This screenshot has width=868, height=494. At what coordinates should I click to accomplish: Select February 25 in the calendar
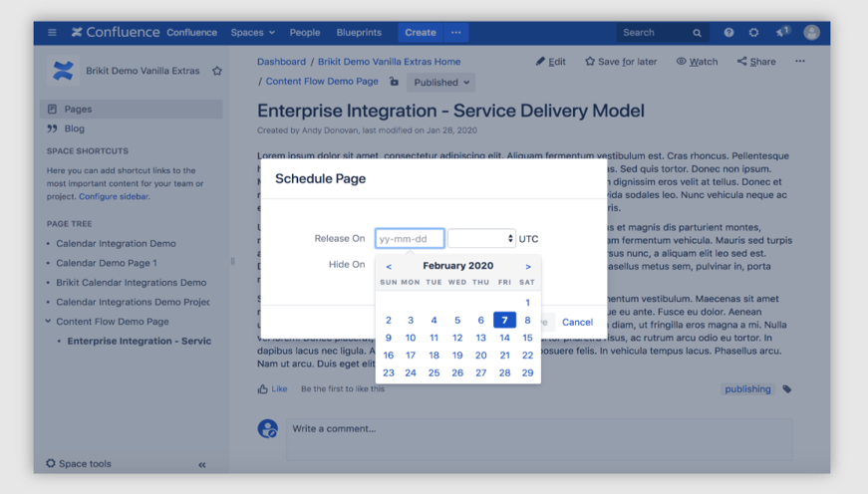point(434,372)
